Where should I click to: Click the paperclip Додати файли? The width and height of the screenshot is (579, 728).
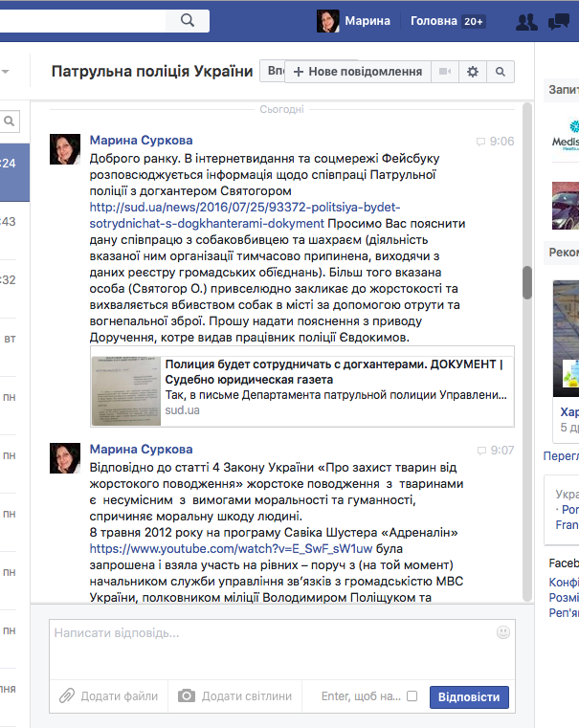coord(67,696)
